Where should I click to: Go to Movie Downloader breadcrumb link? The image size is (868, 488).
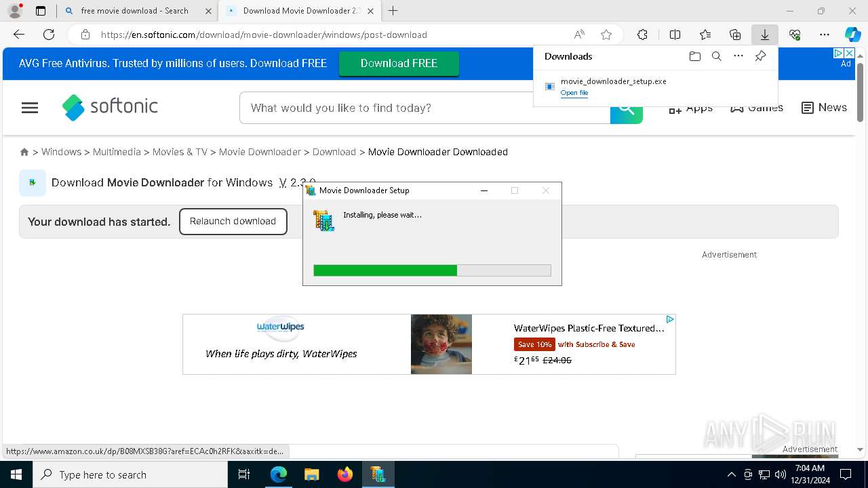click(260, 152)
